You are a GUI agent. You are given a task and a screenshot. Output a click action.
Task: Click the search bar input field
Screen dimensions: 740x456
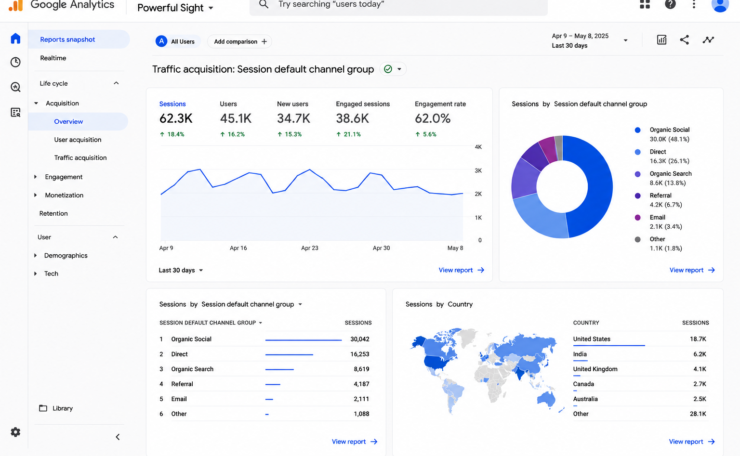coord(398,6)
